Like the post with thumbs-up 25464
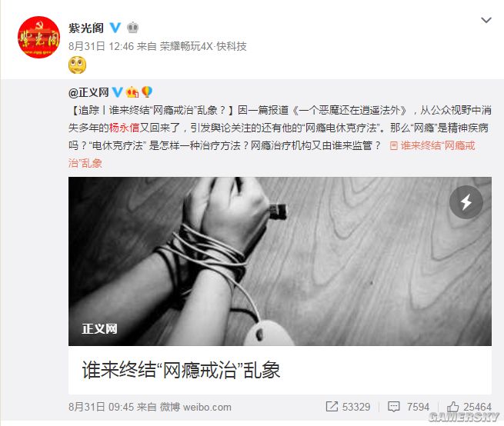Image resolution: width=504 pixels, height=426 pixels. click(x=469, y=407)
